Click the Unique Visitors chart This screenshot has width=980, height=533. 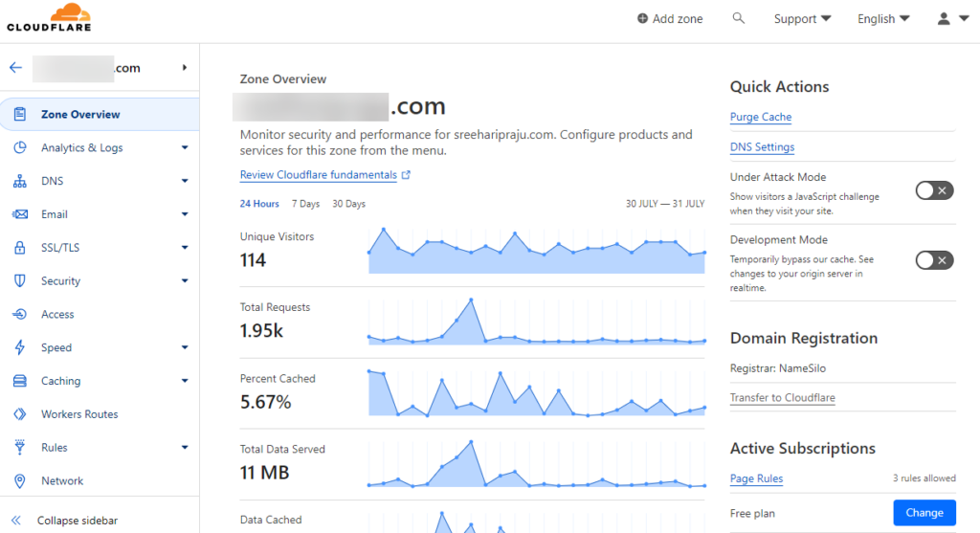[537, 251]
